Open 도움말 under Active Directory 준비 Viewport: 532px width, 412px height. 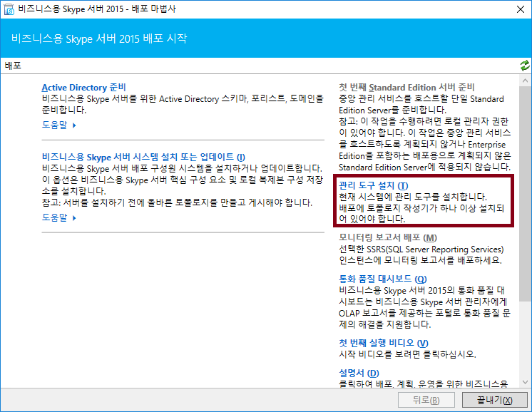54,125
